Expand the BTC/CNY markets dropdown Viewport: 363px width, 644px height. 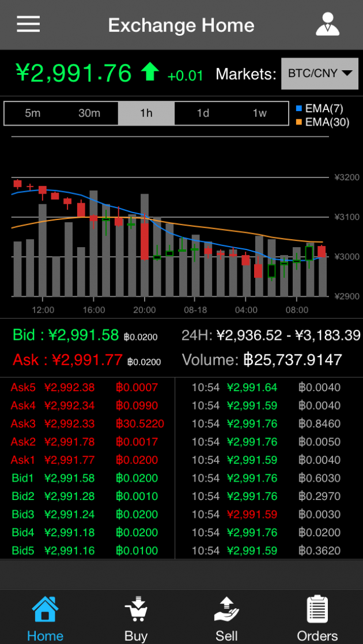(319, 74)
